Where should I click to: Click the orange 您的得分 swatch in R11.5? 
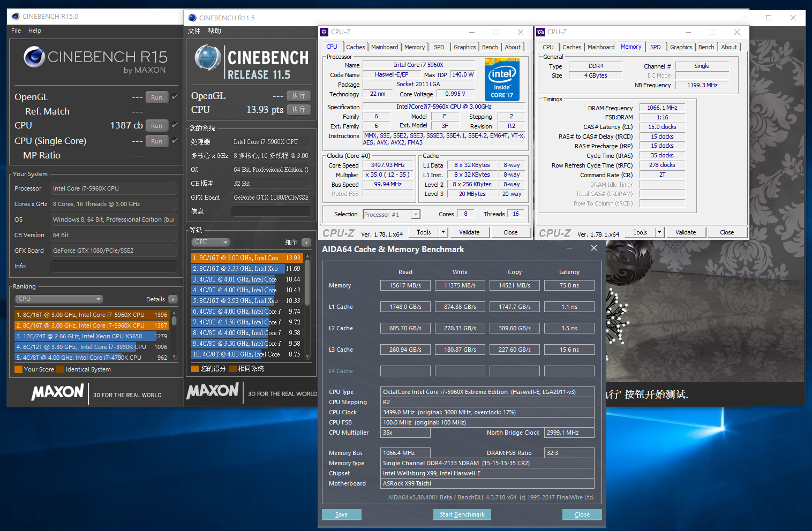coord(195,368)
